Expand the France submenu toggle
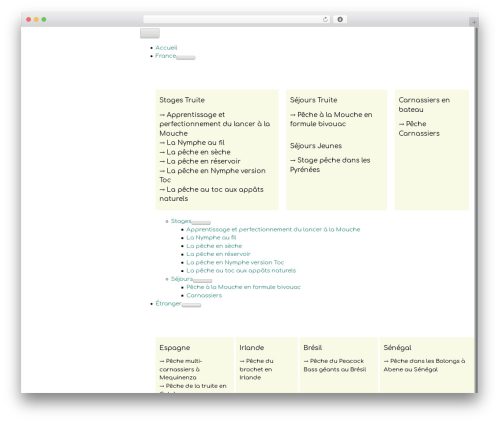500x423 pixels. click(x=186, y=58)
